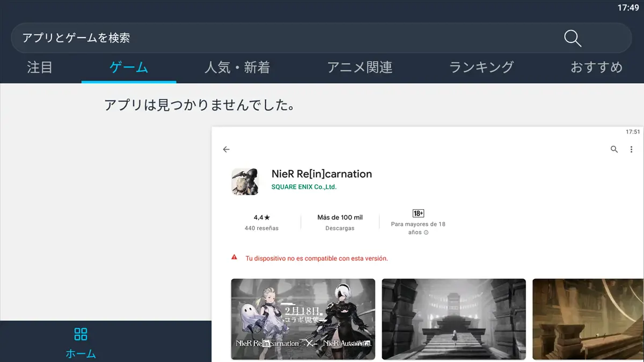
Task: Open the NieR Automata collab screenshot
Action: point(303,319)
